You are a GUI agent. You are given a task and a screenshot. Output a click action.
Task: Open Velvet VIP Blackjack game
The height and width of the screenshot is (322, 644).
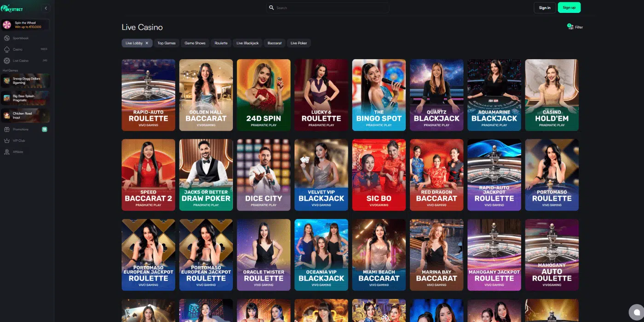tap(322, 175)
